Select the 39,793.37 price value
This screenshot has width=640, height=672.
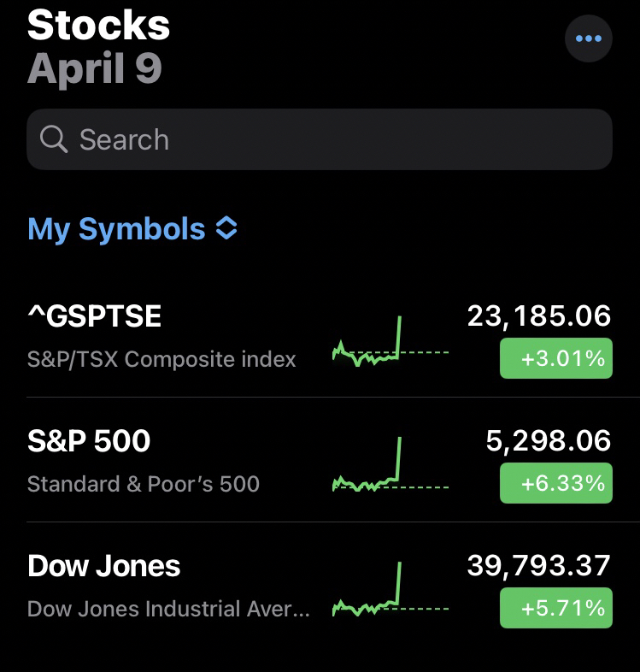[539, 566]
